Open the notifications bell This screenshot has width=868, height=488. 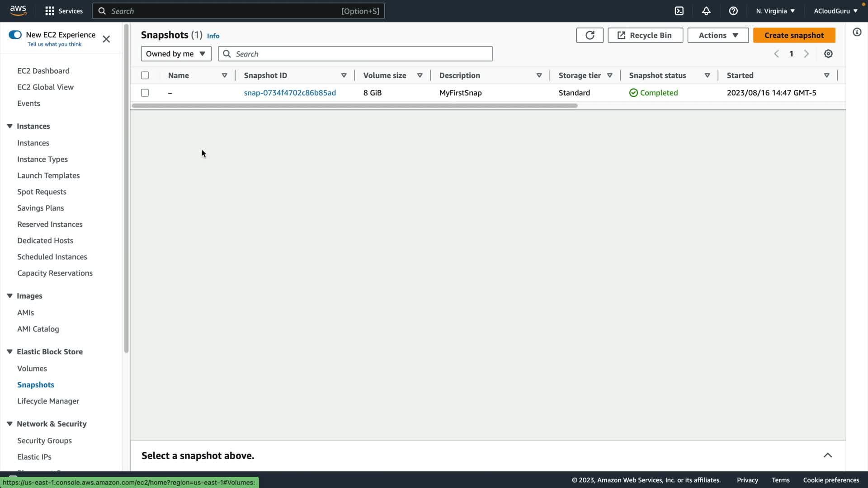[x=706, y=11]
